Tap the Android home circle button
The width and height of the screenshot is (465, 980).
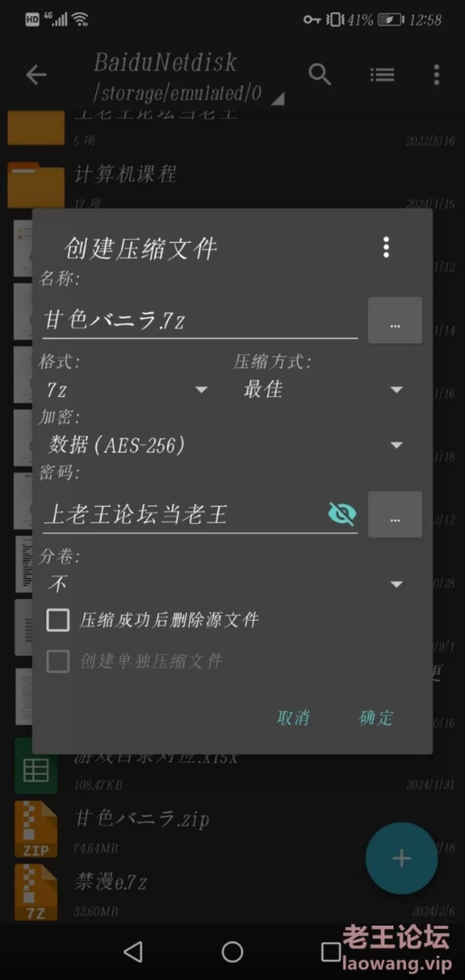[232, 951]
